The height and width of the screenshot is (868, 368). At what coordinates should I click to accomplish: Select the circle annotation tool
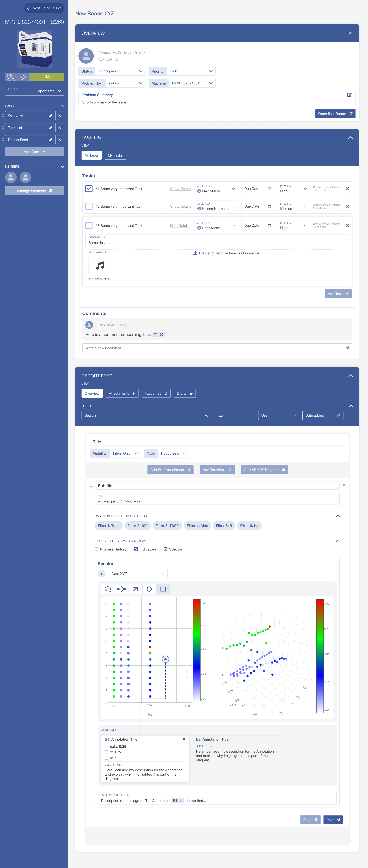pyautogui.click(x=149, y=589)
